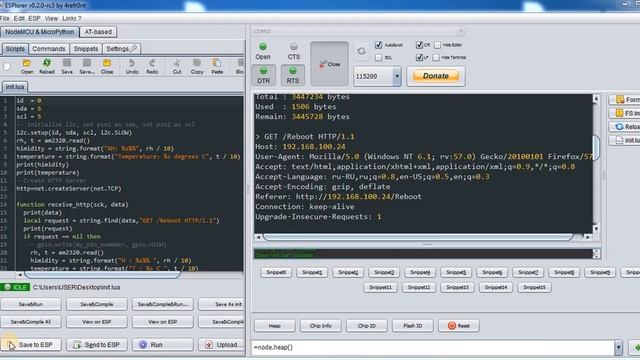The image size is (640, 360).
Task: Switch to the AT-based tab
Action: click(98, 32)
